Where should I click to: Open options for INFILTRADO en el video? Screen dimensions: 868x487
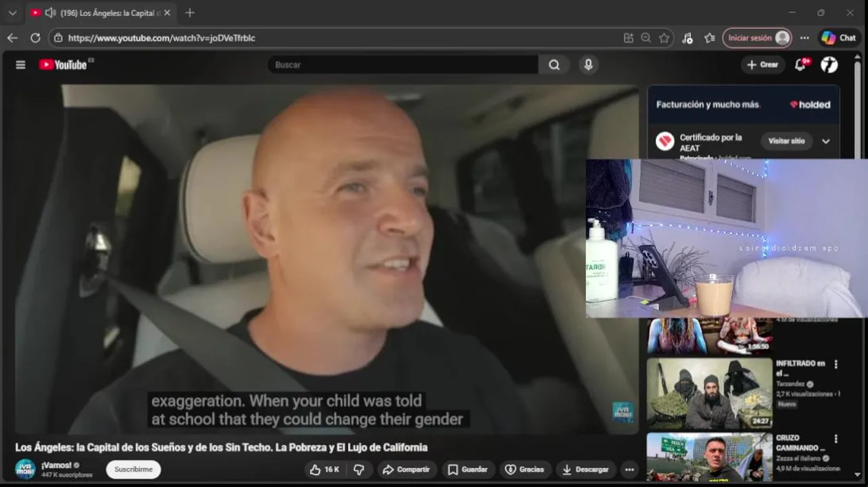836,365
